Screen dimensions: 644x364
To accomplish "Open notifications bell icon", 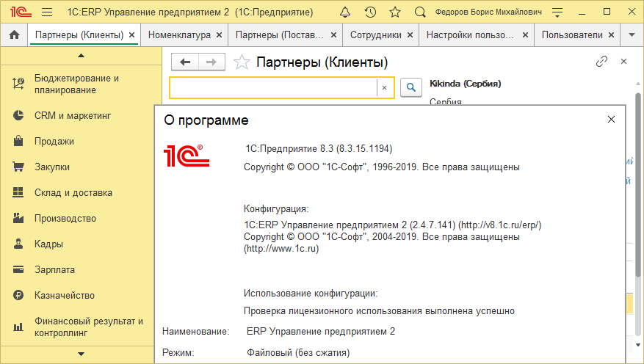I will point(345,12).
